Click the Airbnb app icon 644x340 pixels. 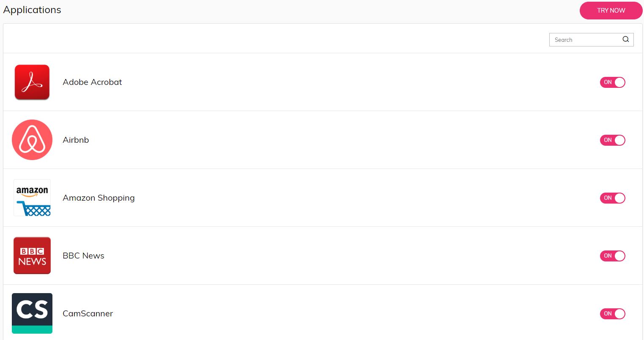click(32, 140)
